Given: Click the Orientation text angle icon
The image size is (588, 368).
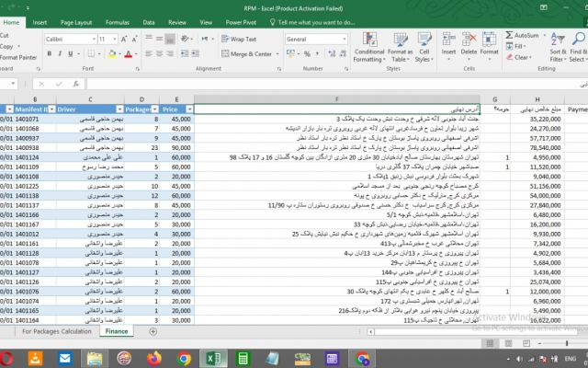Looking at the screenshot, I should [185, 39].
